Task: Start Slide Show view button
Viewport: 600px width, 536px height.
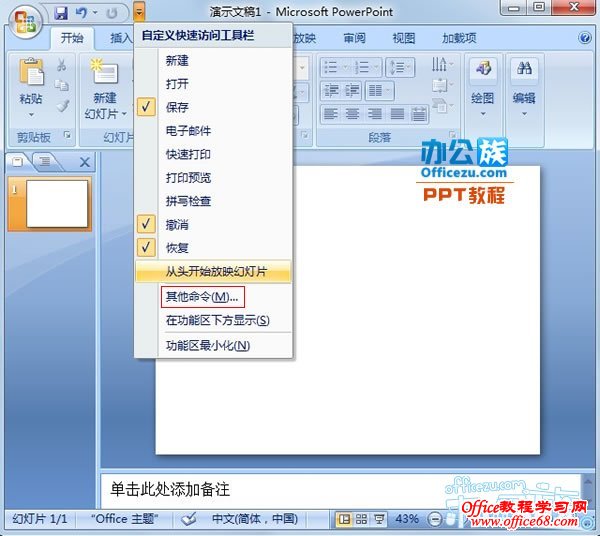Action: [x=379, y=519]
